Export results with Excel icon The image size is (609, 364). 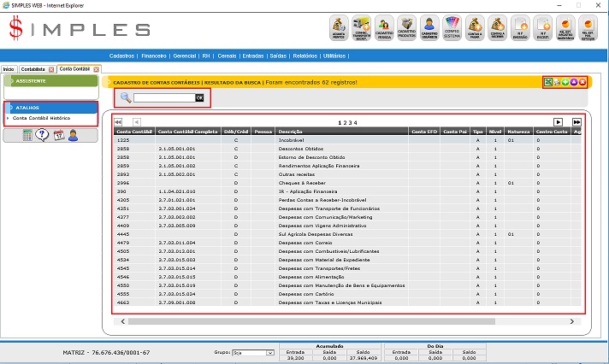(x=547, y=82)
